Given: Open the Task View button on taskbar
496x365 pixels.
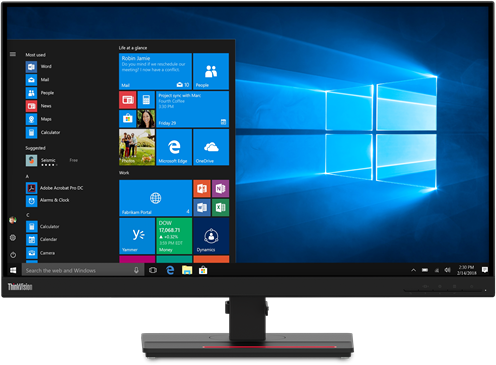Looking at the screenshot, I should tap(153, 270).
